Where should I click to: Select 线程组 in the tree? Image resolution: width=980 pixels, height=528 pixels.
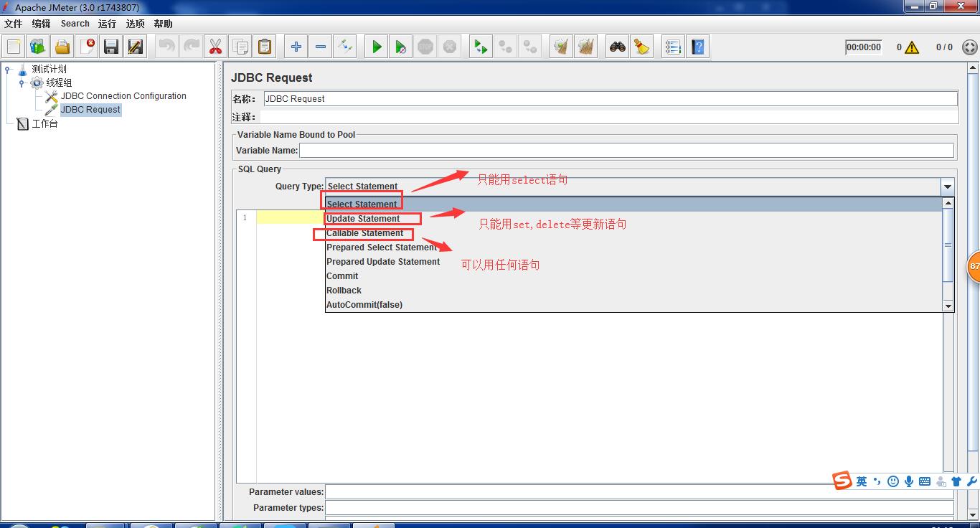coord(59,82)
